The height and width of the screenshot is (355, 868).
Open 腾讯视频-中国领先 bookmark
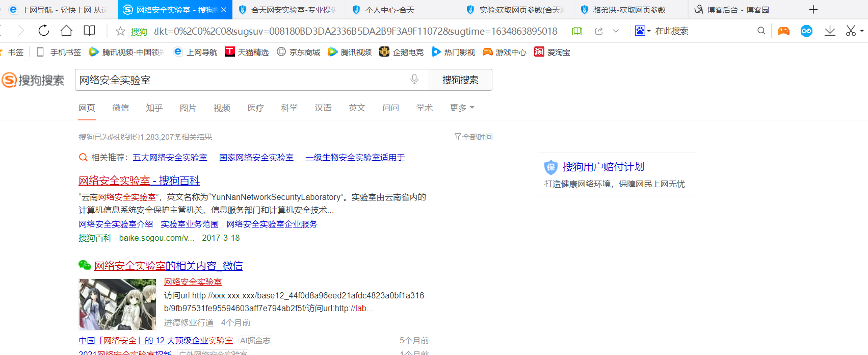(x=126, y=52)
